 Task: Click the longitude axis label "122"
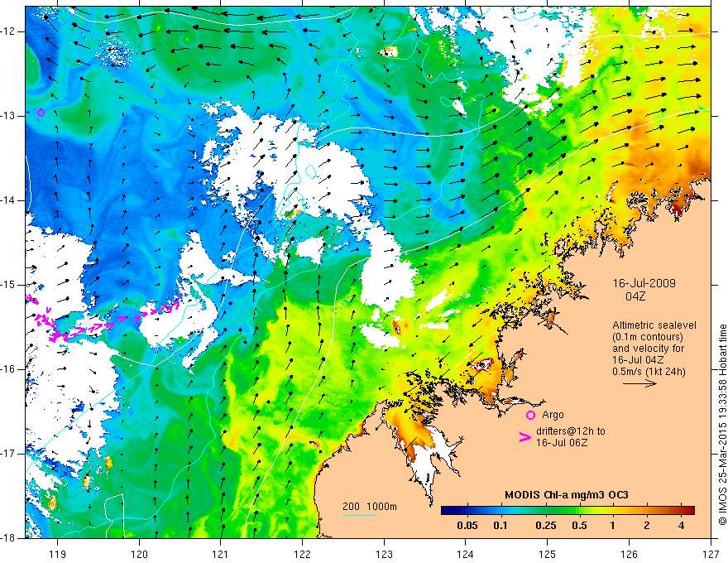pyautogui.click(x=302, y=554)
